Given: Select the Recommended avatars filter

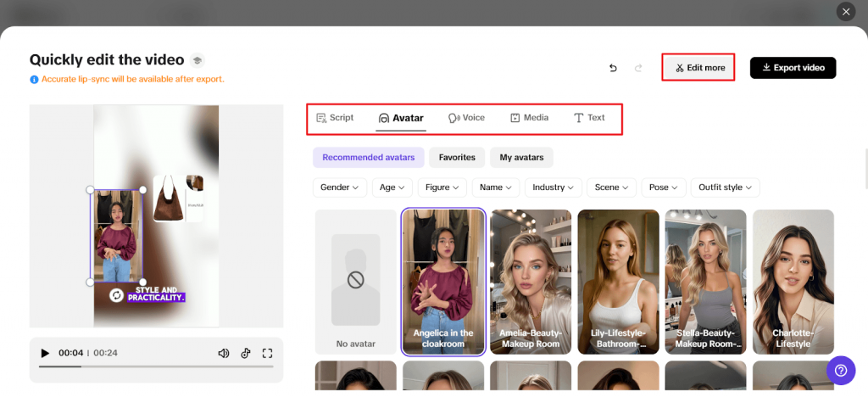Looking at the screenshot, I should (368, 157).
